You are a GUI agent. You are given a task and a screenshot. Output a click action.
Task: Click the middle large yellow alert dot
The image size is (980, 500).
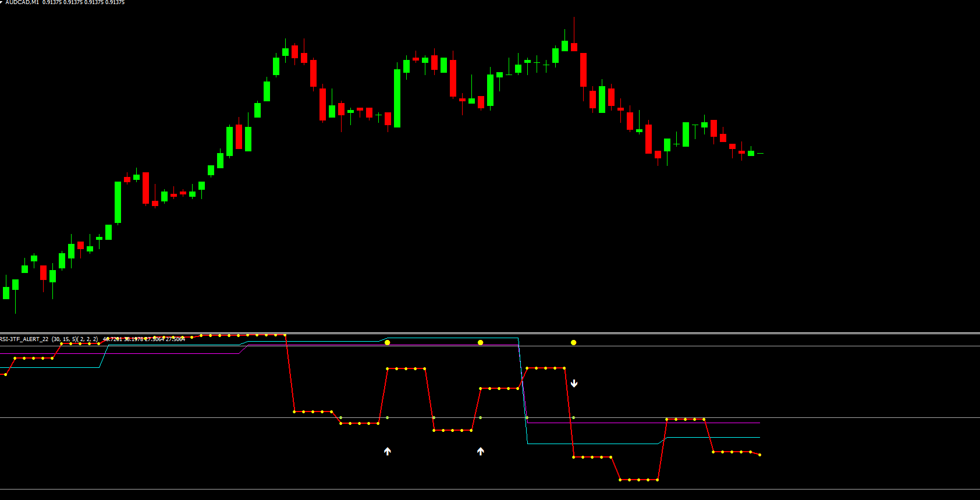coord(481,342)
